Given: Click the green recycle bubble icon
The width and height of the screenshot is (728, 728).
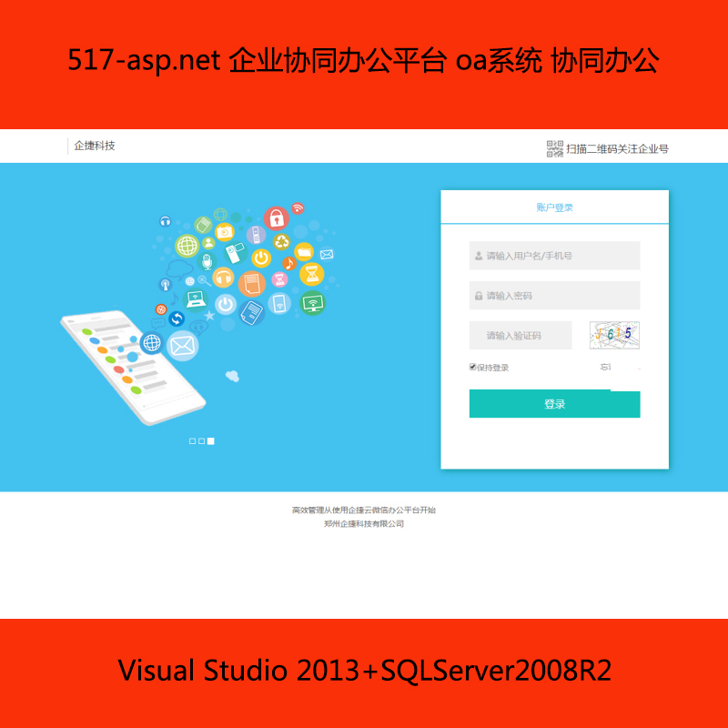Looking at the screenshot, I should pos(281,241).
